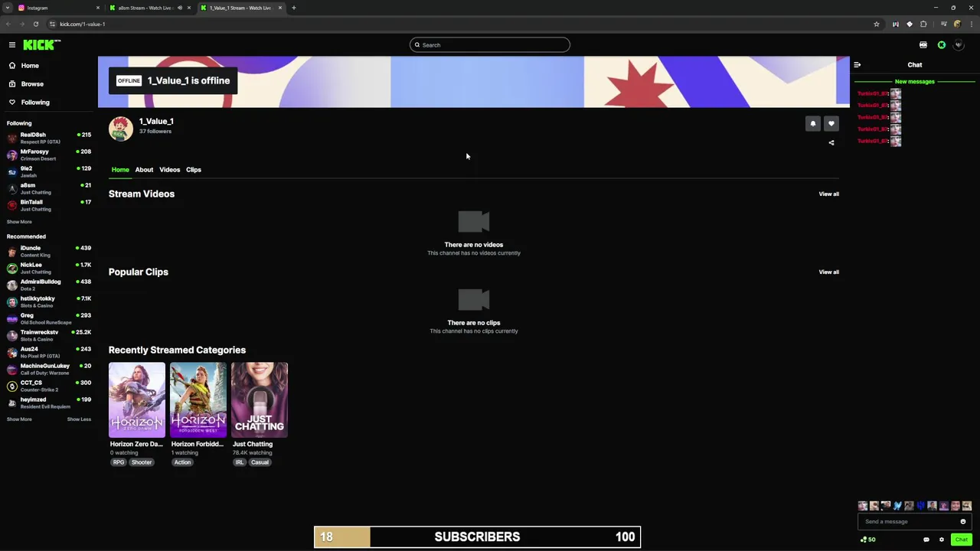The image size is (980, 551).
Task: Open a8sm channel in Following
Action: [x=49, y=188]
